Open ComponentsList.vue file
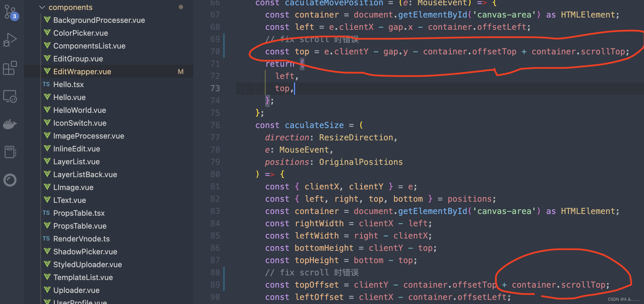The image size is (644, 304). tap(89, 46)
